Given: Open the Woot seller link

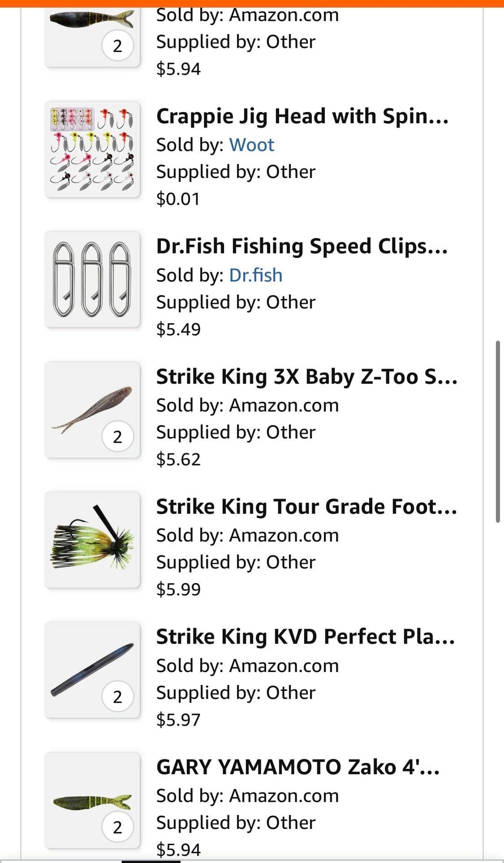Looking at the screenshot, I should (x=252, y=145).
